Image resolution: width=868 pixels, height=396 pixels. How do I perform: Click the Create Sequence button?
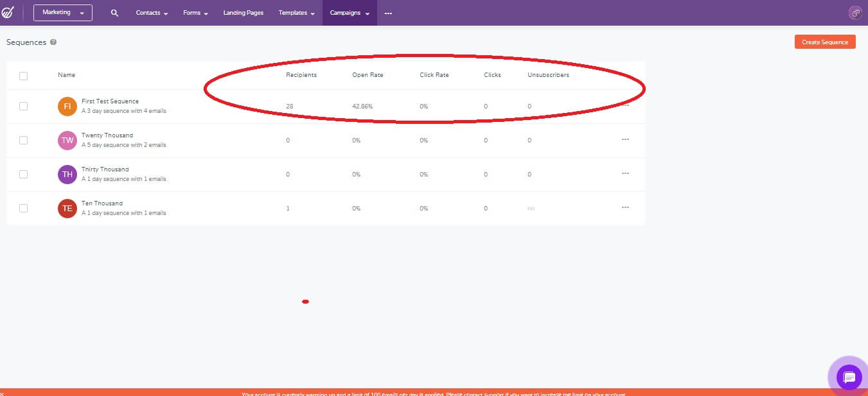825,42
